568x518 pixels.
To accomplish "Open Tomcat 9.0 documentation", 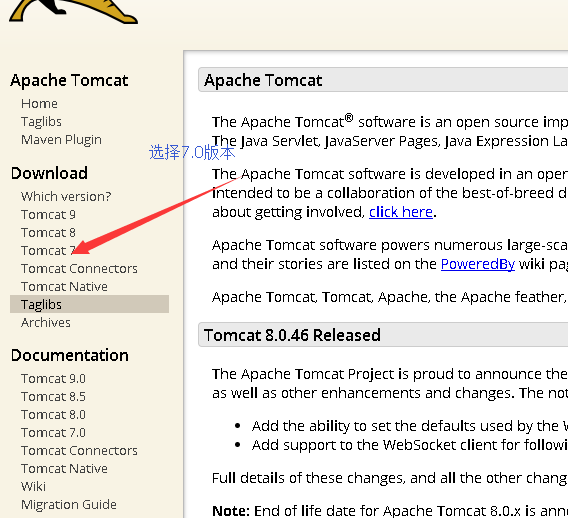I will 53,379.
